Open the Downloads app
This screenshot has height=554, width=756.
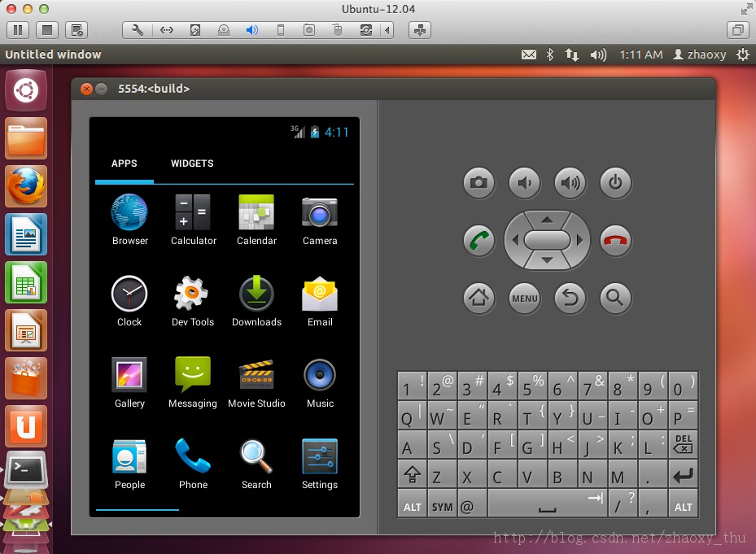click(x=256, y=301)
